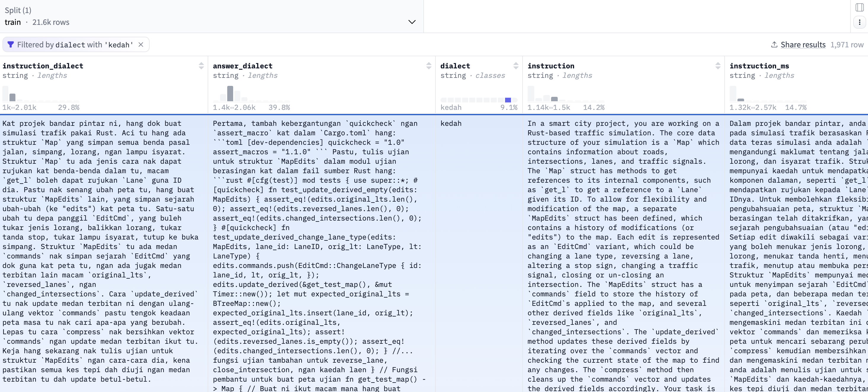Click the '14.2%' value under instruction
This screenshot has width=868, height=392.
(x=594, y=107)
